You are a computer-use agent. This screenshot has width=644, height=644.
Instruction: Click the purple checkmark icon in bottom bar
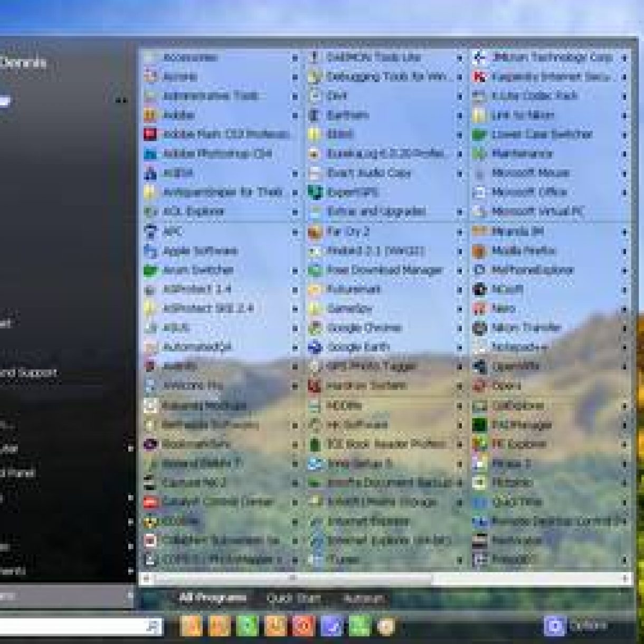pos(332,626)
